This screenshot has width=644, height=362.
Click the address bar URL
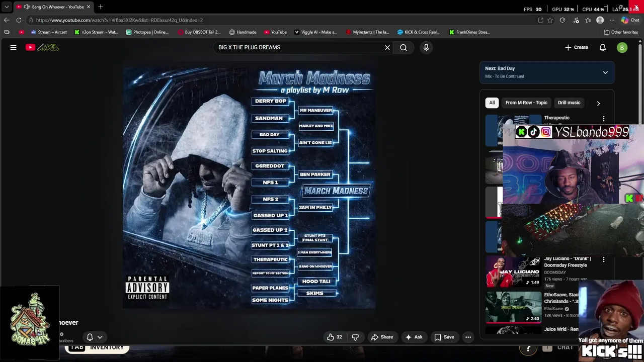[x=119, y=20]
